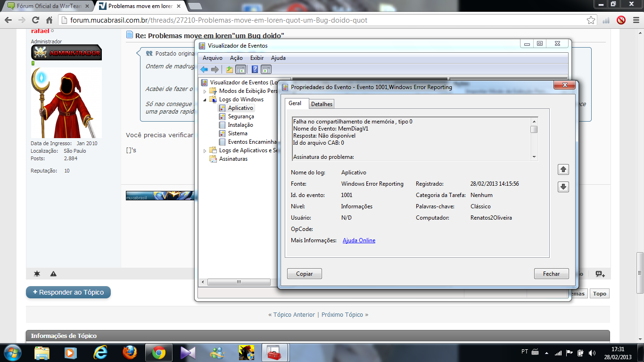
Task: Collapse the Logs do Windows tree node
Action: point(205,99)
